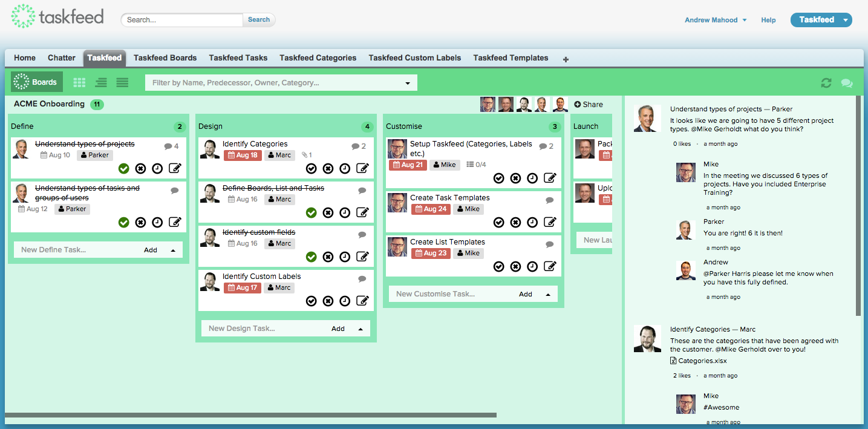
Task: Open the grid view icon
Action: 79,82
